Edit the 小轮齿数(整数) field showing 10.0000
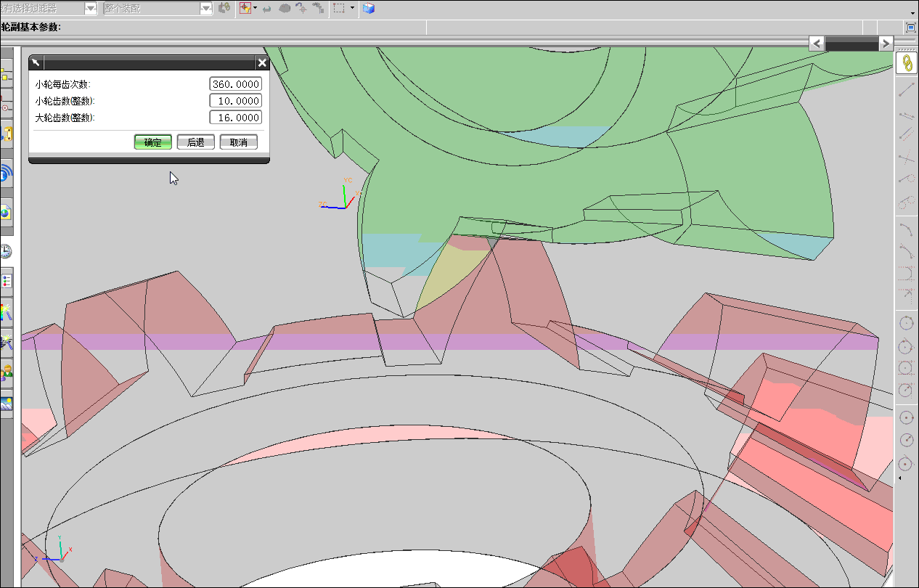Image resolution: width=919 pixels, height=588 pixels. [x=236, y=101]
